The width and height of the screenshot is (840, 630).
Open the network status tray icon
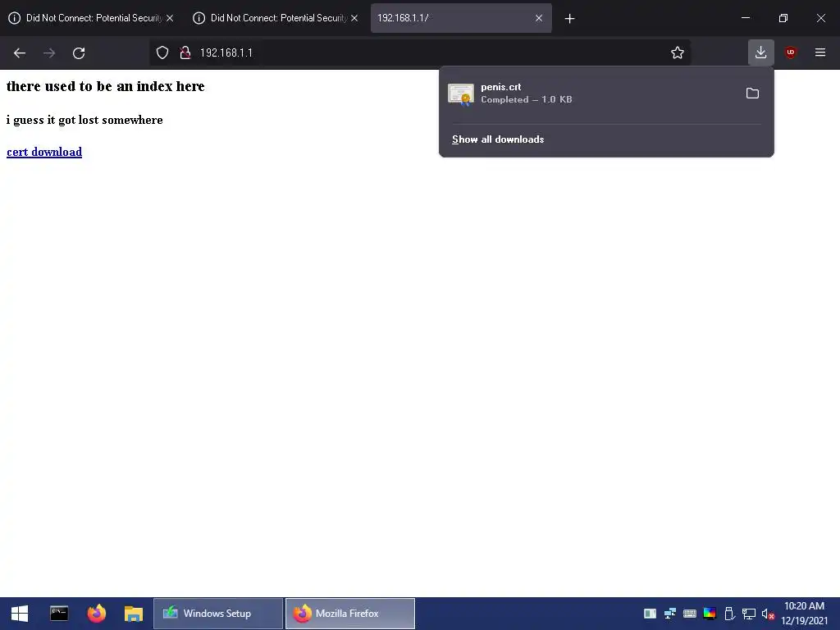point(748,614)
